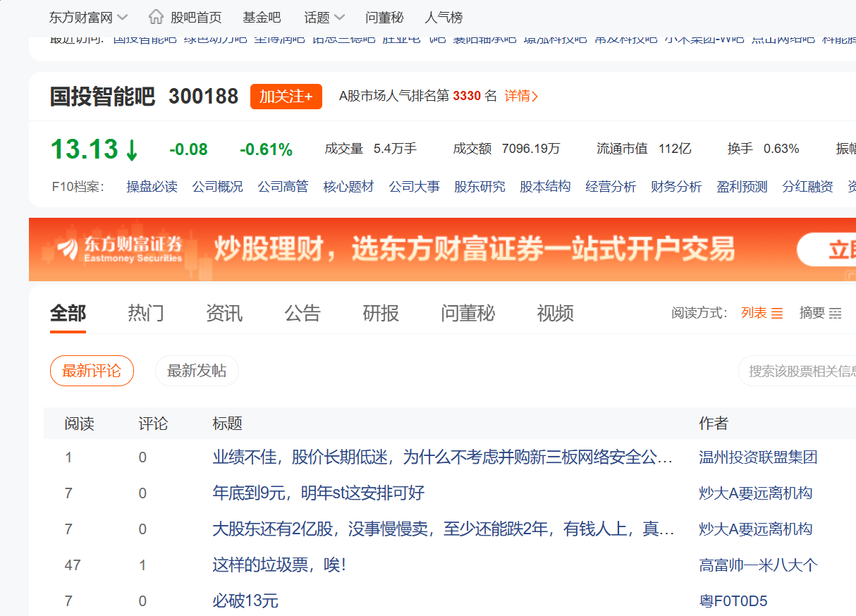
Task: Click the 作者 column header
Action: (x=714, y=424)
